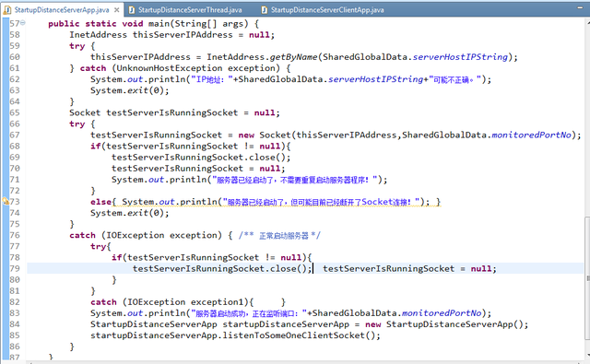Close the StartupDistanceServerApp.java tab
This screenshot has width=590, height=364.
(117, 10)
